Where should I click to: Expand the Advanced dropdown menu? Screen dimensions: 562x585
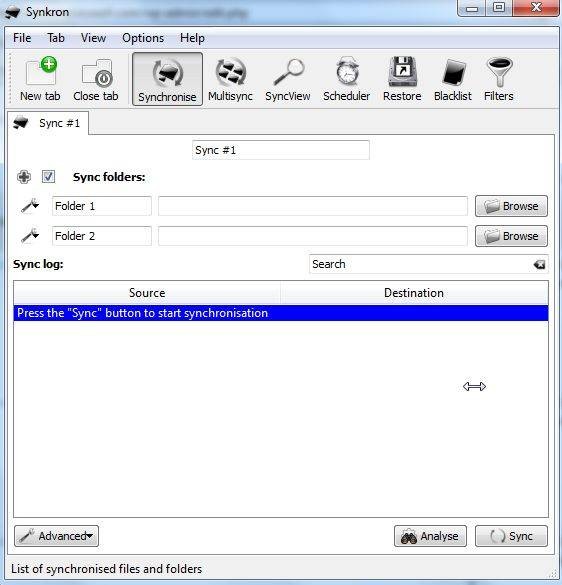pos(56,536)
